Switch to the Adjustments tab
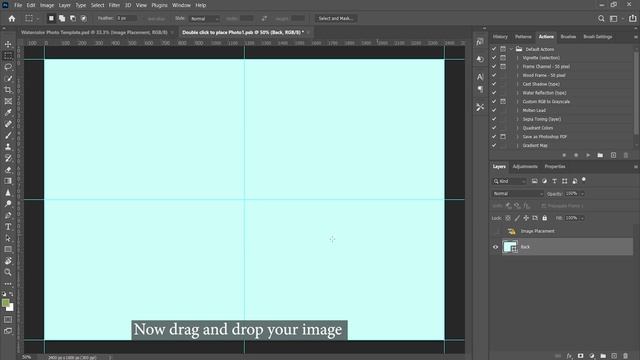The width and height of the screenshot is (640, 360). [525, 167]
